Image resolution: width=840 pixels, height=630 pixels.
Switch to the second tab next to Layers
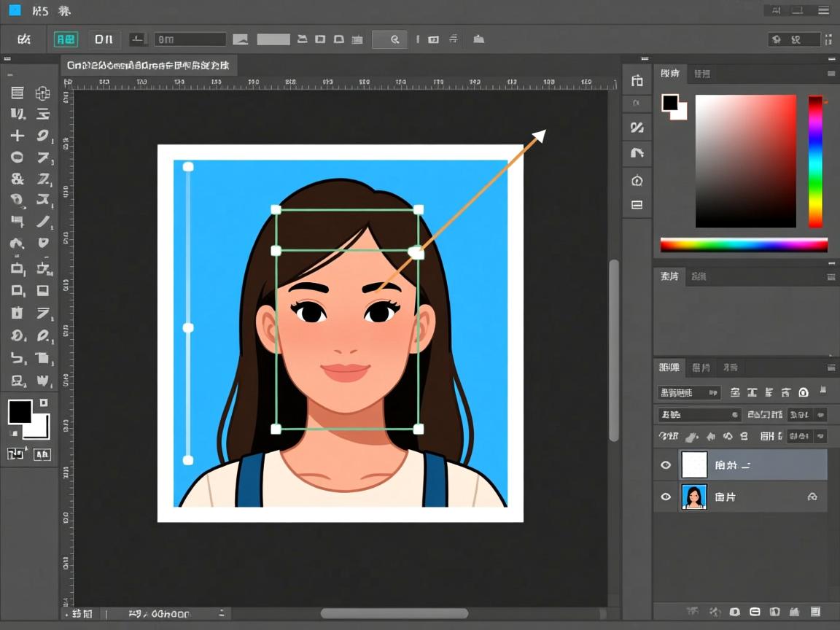tap(701, 367)
